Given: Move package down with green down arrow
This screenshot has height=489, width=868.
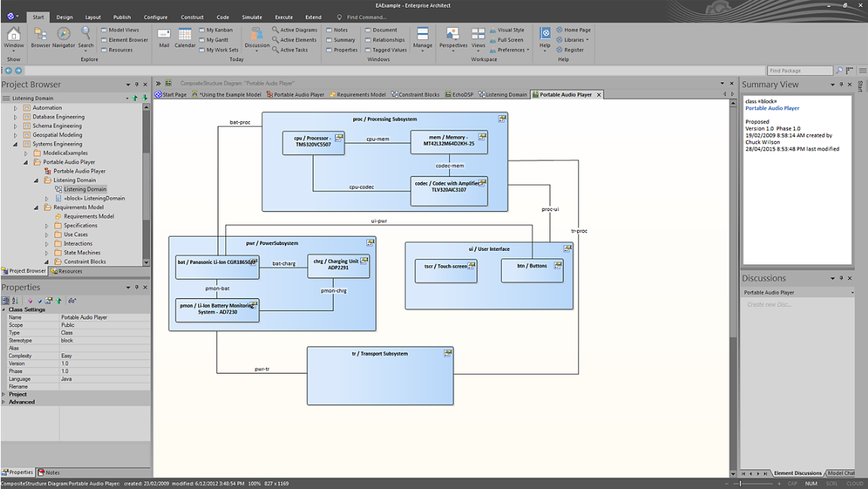Looking at the screenshot, I should [x=145, y=98].
